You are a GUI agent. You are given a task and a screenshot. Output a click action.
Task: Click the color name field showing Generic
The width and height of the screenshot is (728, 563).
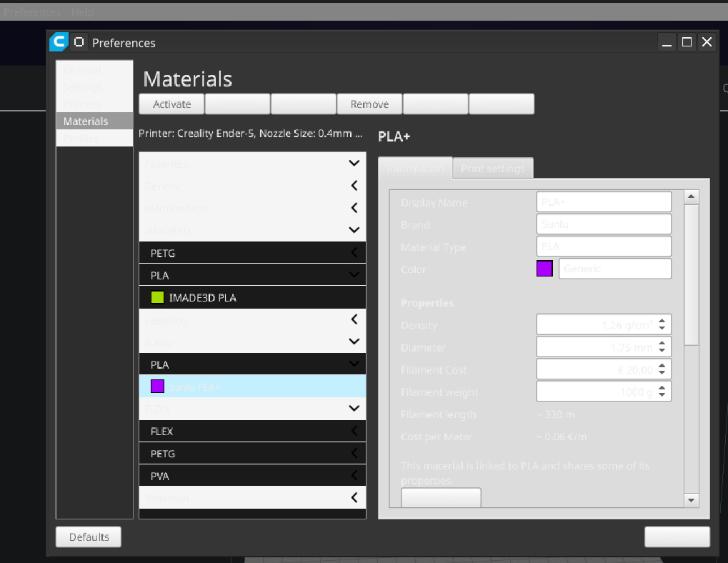tap(614, 269)
